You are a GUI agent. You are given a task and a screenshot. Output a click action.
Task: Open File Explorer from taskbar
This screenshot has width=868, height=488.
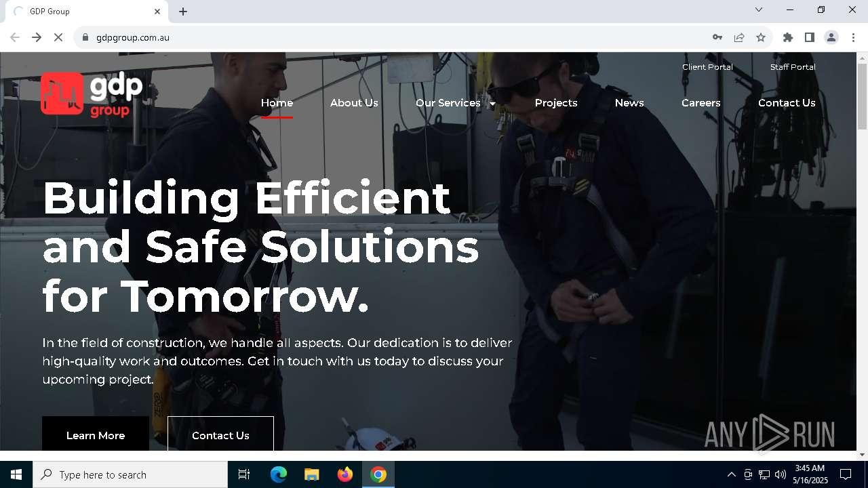pos(312,474)
